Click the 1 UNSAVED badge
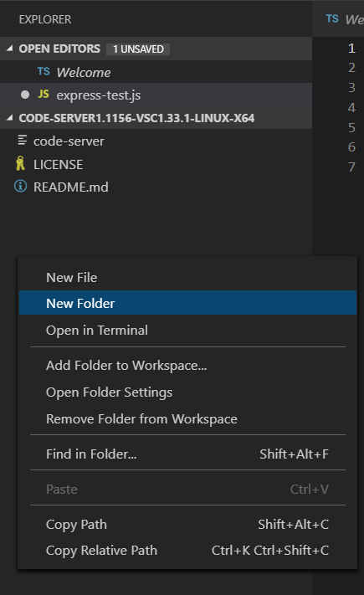Image resolution: width=364 pixels, height=595 pixels. pyautogui.click(x=138, y=49)
